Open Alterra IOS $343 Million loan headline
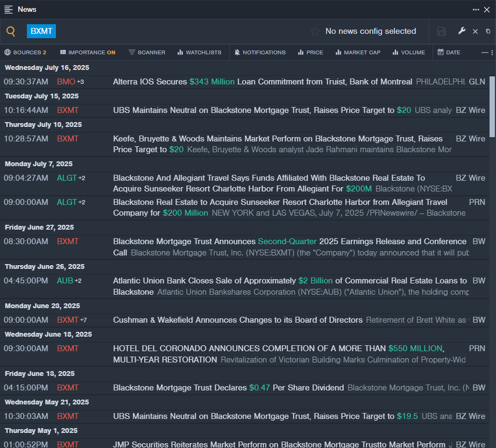This screenshot has width=496, height=448. (x=263, y=82)
